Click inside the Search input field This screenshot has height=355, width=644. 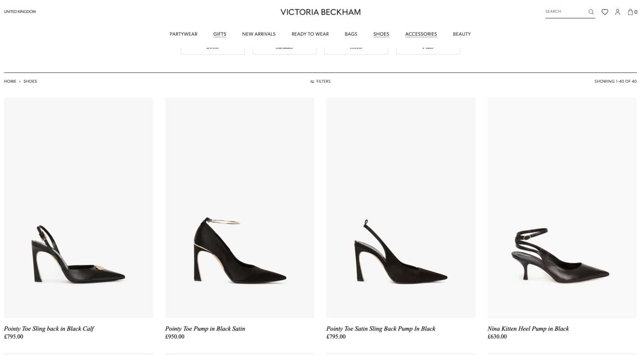coord(565,12)
